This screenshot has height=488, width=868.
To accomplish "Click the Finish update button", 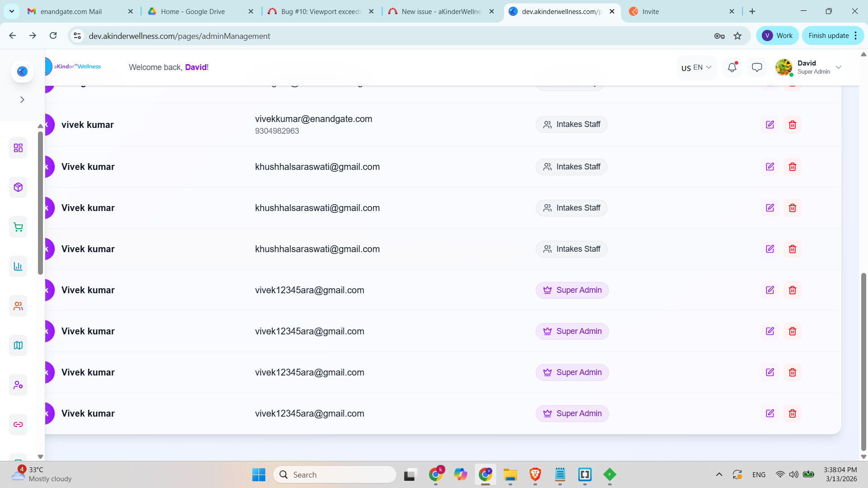I will click(x=828, y=36).
